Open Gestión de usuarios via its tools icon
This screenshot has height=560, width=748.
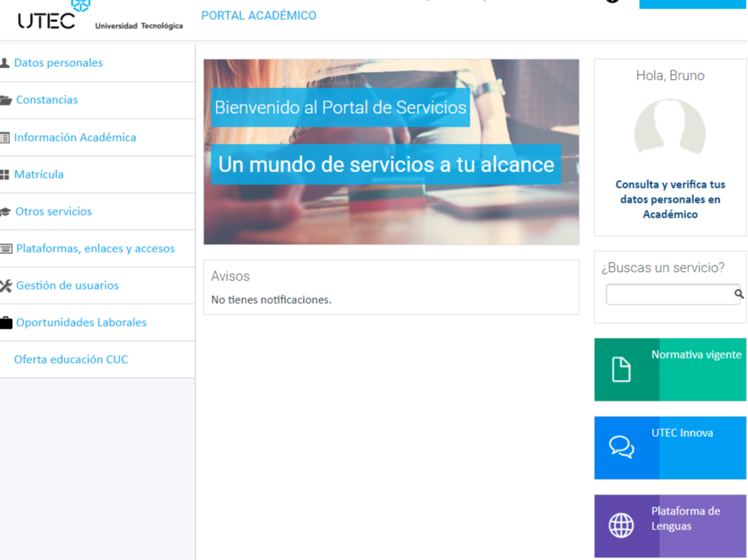click(6, 285)
